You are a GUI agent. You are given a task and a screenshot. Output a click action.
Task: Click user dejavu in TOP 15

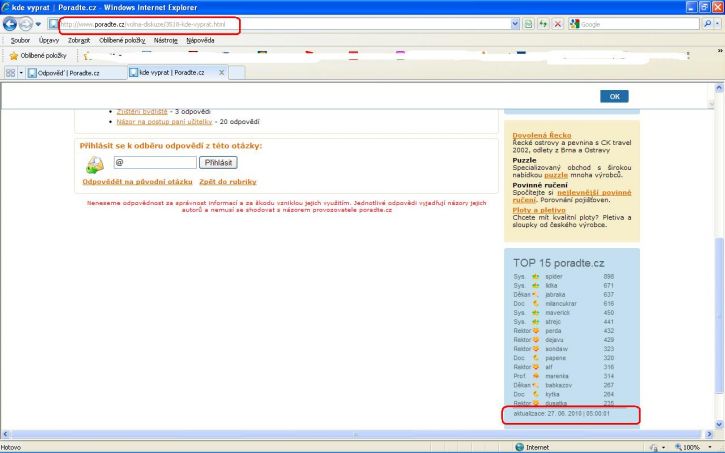554,340
